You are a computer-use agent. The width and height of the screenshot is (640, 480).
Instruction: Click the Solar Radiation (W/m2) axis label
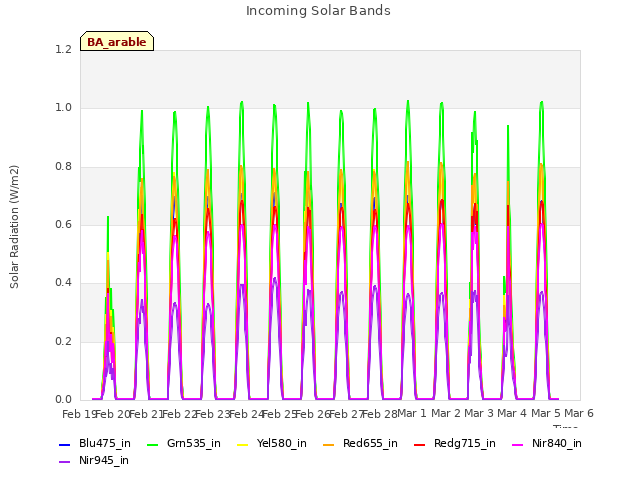tap(14, 227)
